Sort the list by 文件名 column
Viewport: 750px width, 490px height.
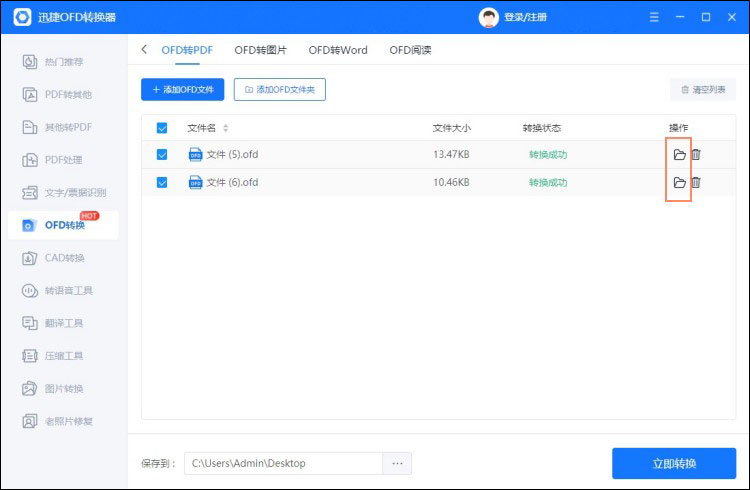pyautogui.click(x=225, y=128)
